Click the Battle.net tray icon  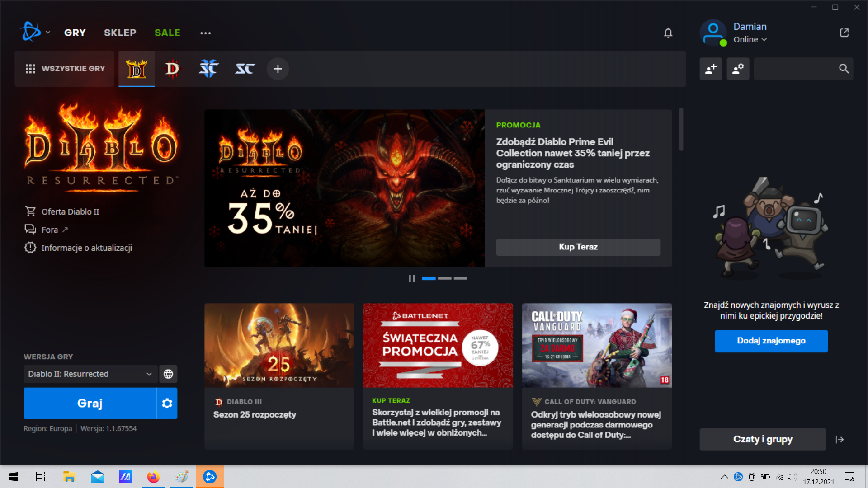738,477
